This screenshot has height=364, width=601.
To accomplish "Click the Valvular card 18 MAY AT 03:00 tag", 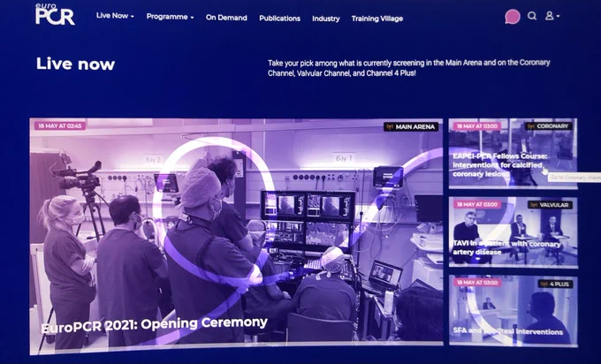I will pyautogui.click(x=477, y=204).
